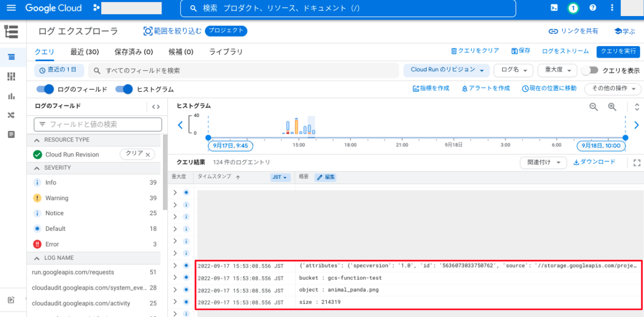Expand the log entry for bucket gcs-function-test
The width and height of the screenshot is (644, 317).
click(x=175, y=278)
